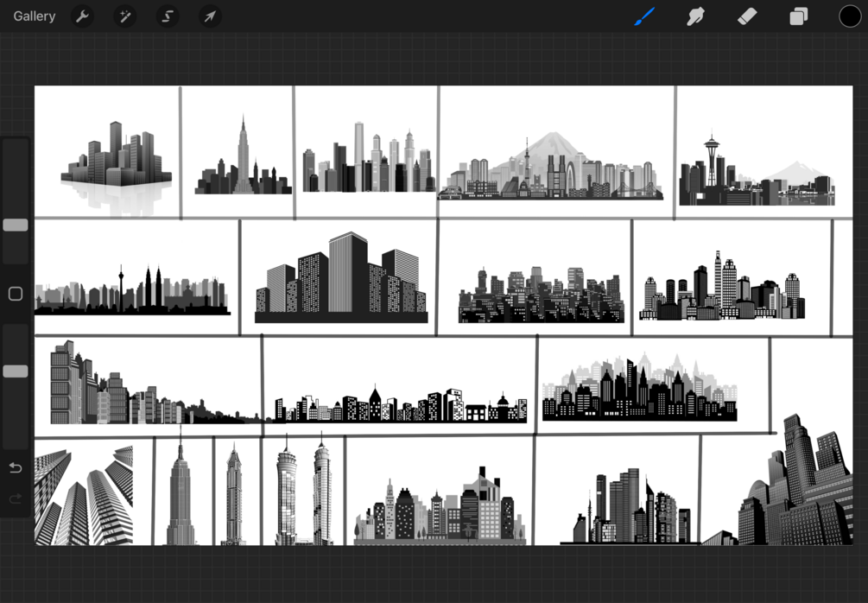Select the Paint brush tool
868x603 pixels.
tap(644, 16)
